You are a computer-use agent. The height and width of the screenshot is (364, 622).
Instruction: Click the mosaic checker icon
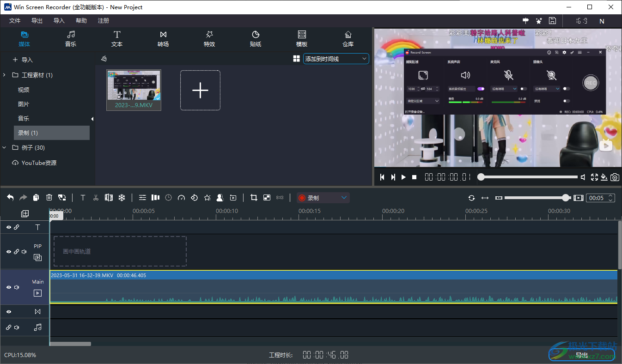(267, 198)
